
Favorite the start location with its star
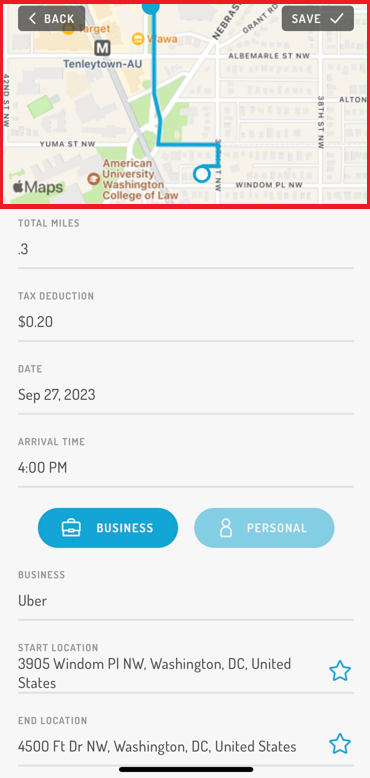tap(340, 671)
